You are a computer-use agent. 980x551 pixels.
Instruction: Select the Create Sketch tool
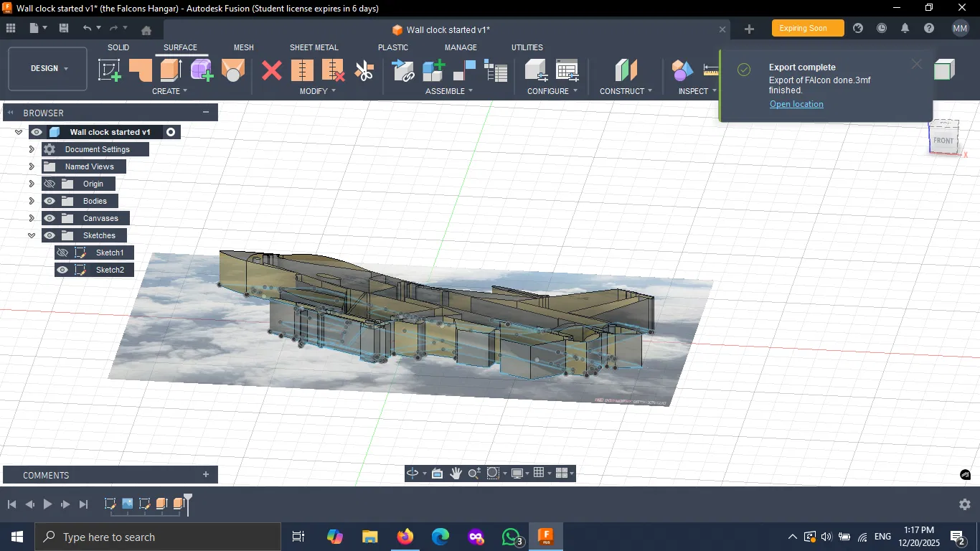(x=109, y=70)
